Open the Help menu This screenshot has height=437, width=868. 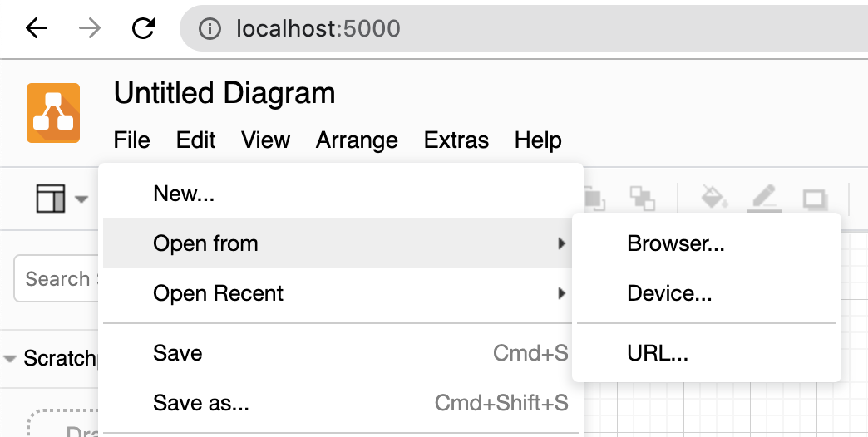coord(538,140)
